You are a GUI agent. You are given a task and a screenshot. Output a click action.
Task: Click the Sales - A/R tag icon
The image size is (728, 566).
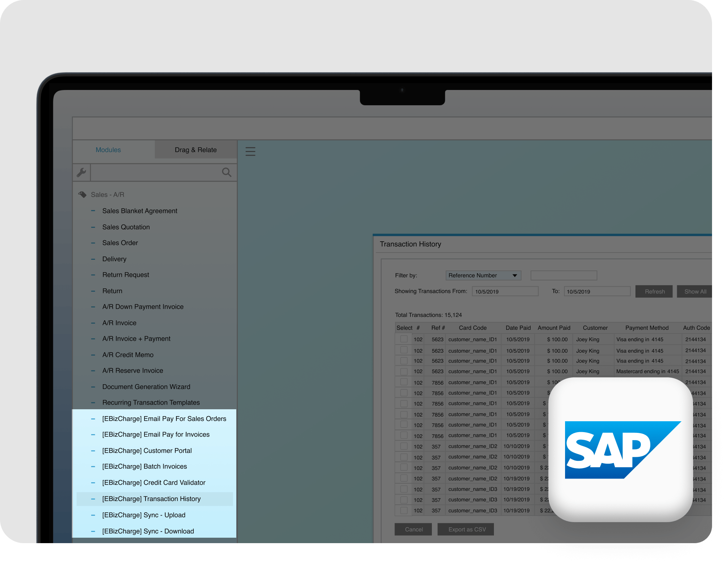(82, 194)
